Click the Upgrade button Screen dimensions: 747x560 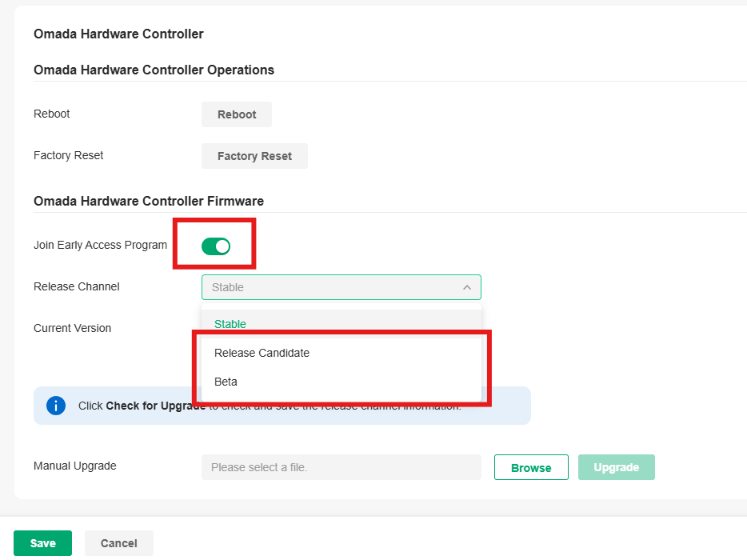(617, 467)
